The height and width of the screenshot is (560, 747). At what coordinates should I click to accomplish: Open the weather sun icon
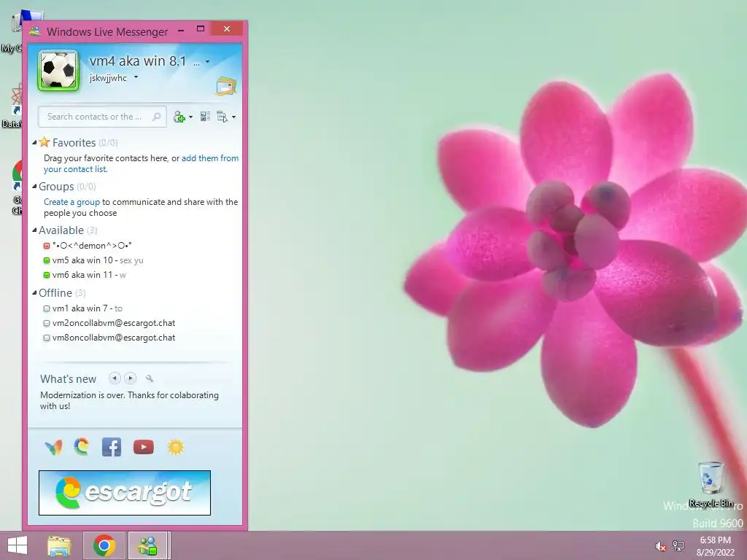pyautogui.click(x=175, y=447)
